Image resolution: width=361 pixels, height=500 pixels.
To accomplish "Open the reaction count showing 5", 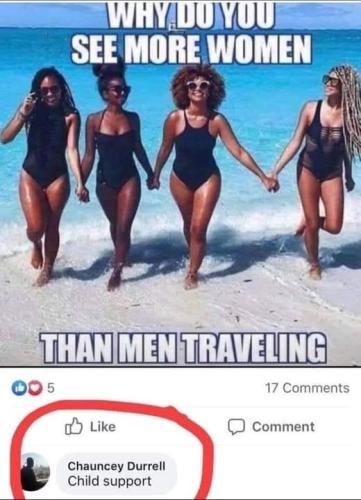I will [51, 388].
